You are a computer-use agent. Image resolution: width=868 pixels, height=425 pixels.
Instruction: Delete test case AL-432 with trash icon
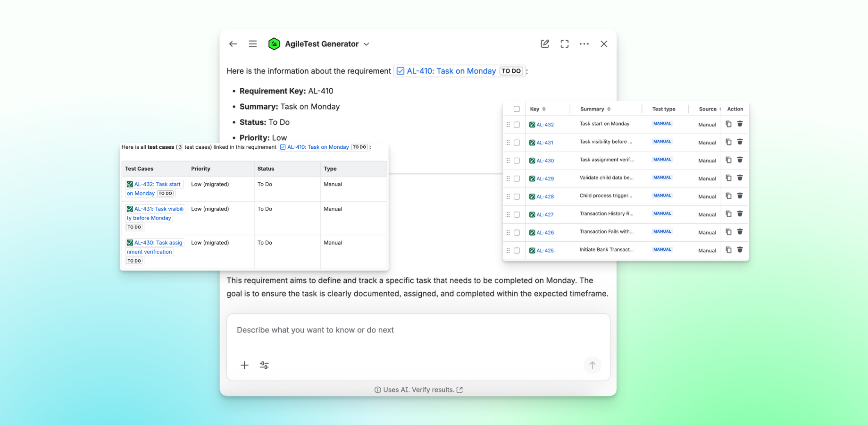(740, 124)
